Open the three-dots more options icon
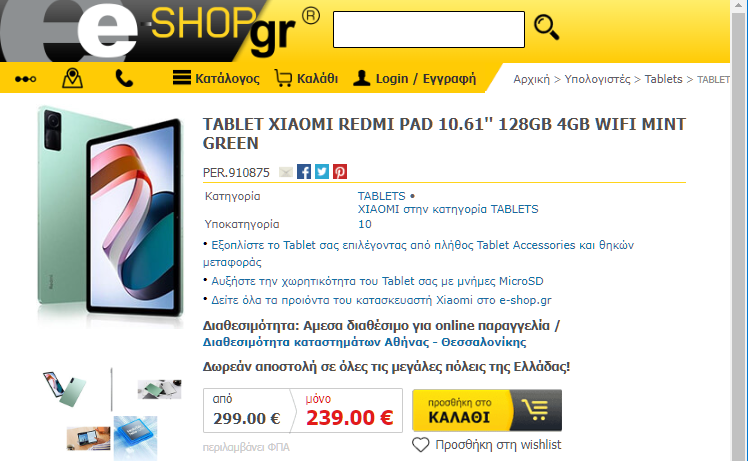The height and width of the screenshot is (461, 748). point(25,79)
